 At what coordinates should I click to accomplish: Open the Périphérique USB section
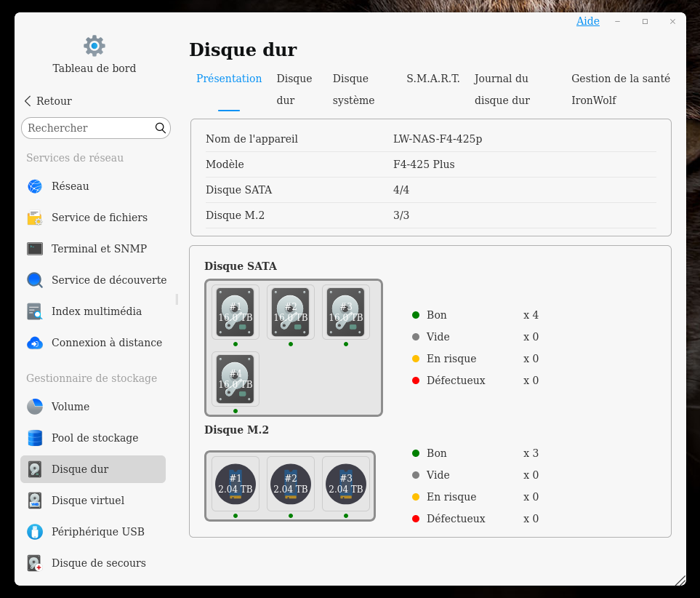pos(97,532)
